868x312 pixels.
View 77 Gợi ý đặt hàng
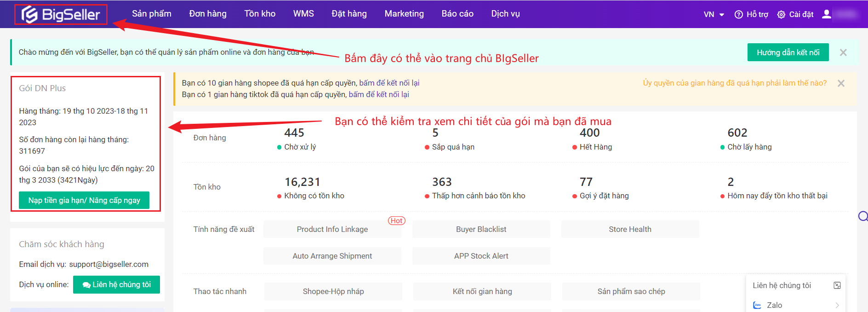(x=600, y=188)
